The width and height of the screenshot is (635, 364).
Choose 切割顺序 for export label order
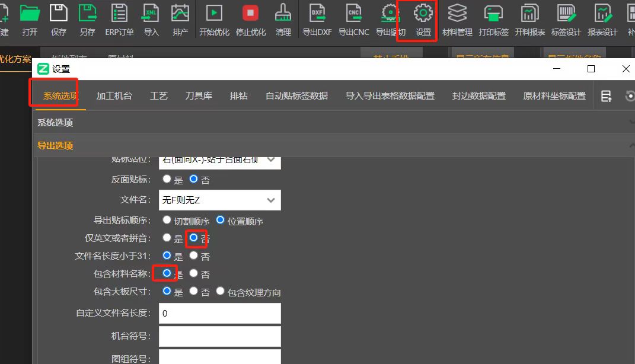[x=167, y=219]
